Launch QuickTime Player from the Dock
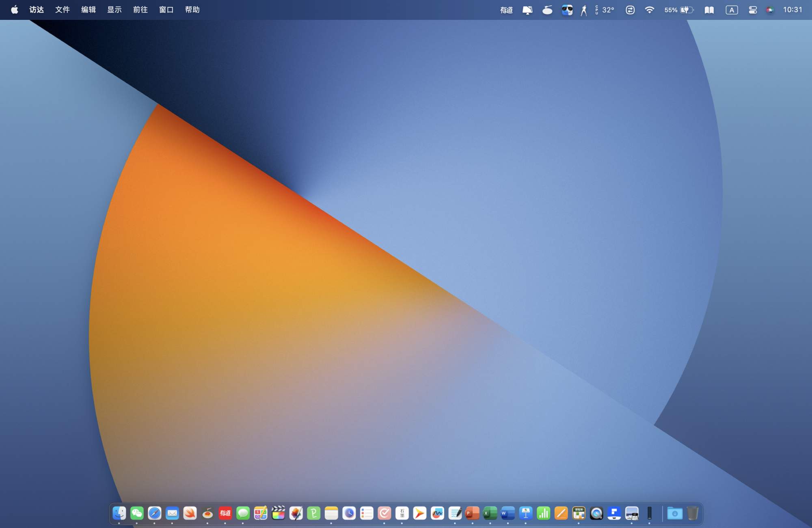This screenshot has height=528, width=812. [596, 513]
